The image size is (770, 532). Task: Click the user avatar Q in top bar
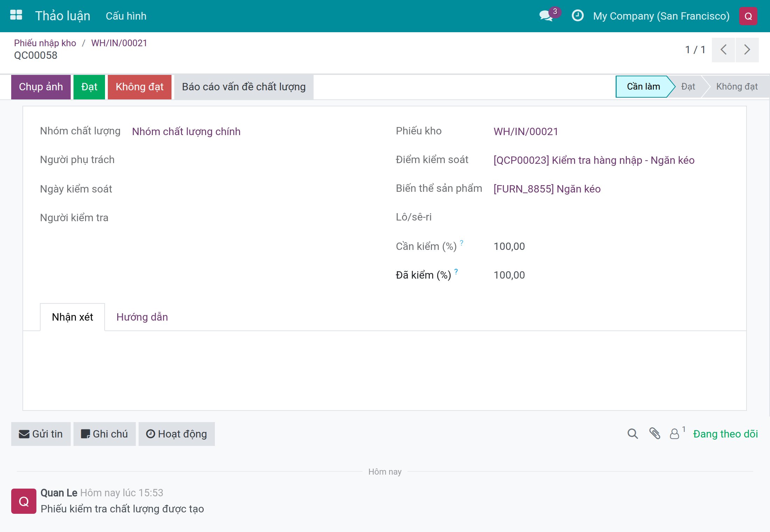pyautogui.click(x=748, y=16)
